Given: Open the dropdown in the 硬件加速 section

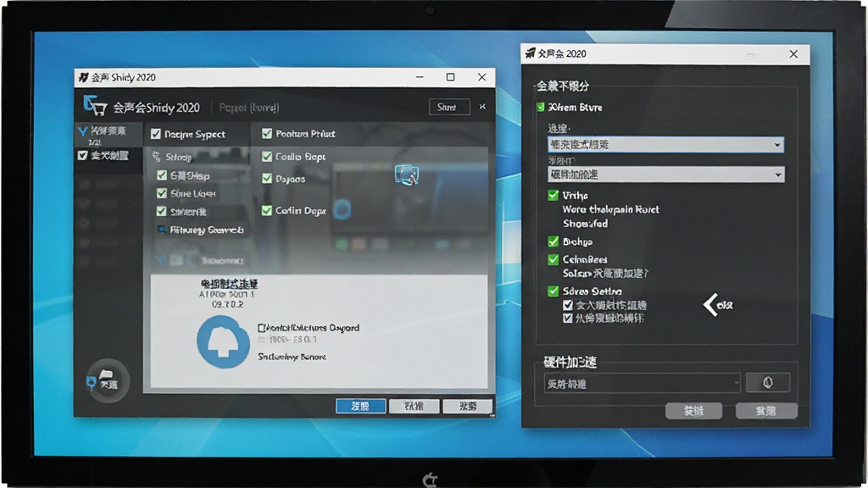Looking at the screenshot, I should (643, 383).
